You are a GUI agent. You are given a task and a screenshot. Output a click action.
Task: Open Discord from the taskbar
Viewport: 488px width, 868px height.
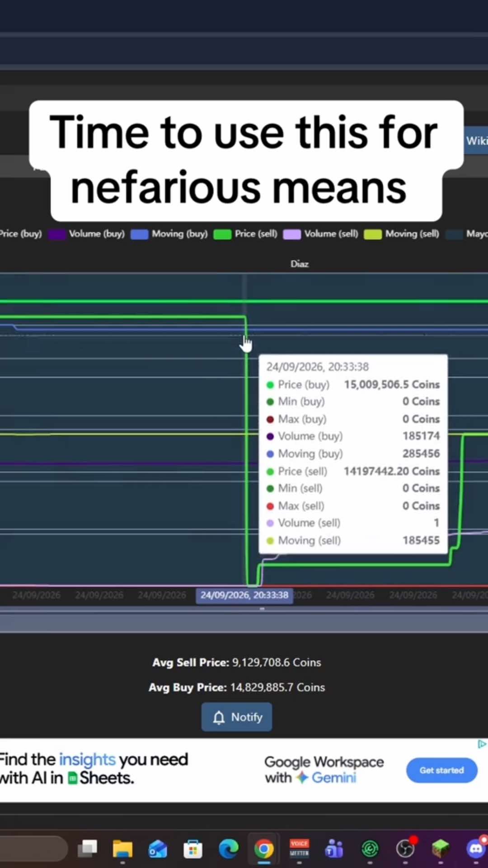pos(476,849)
